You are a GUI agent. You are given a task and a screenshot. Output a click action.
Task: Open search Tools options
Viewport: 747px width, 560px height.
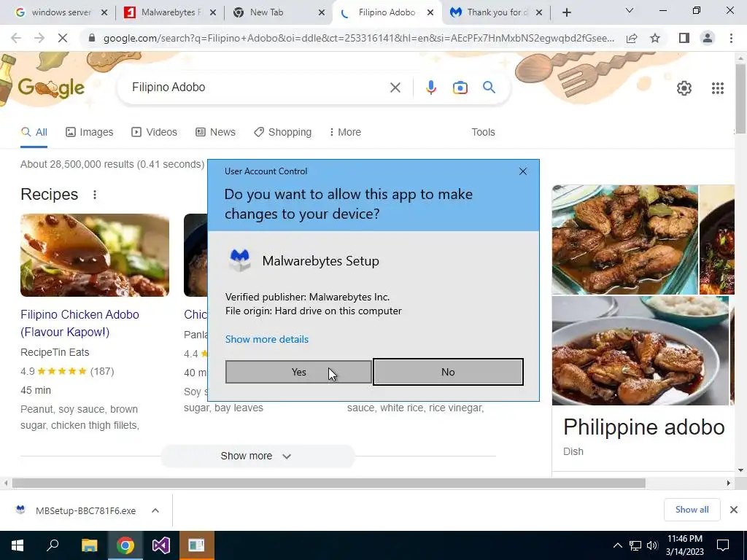483,133
